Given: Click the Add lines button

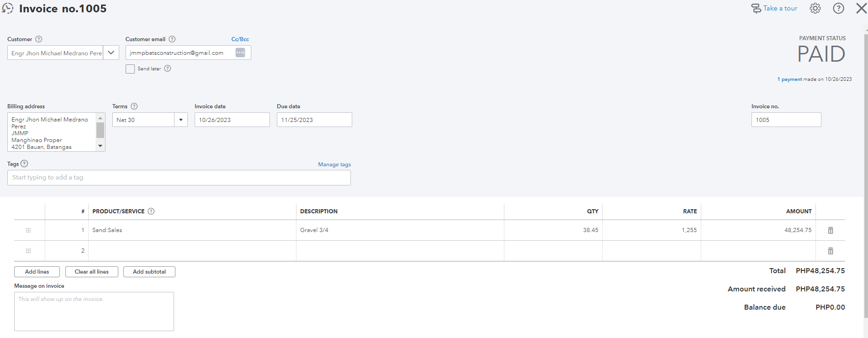Looking at the screenshot, I should pyautogui.click(x=37, y=272).
